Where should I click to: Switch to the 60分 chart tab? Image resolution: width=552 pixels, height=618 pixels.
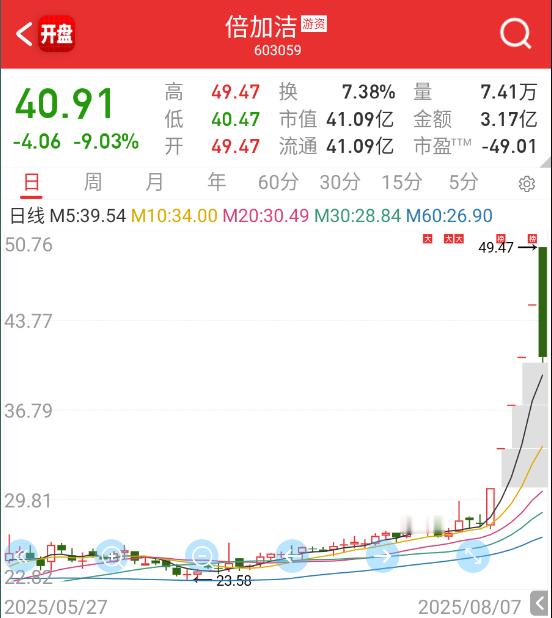(x=278, y=182)
